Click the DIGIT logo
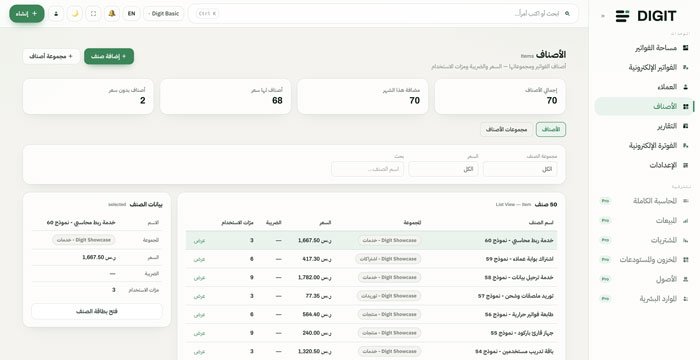This screenshot has height=360, width=700. 646,16
